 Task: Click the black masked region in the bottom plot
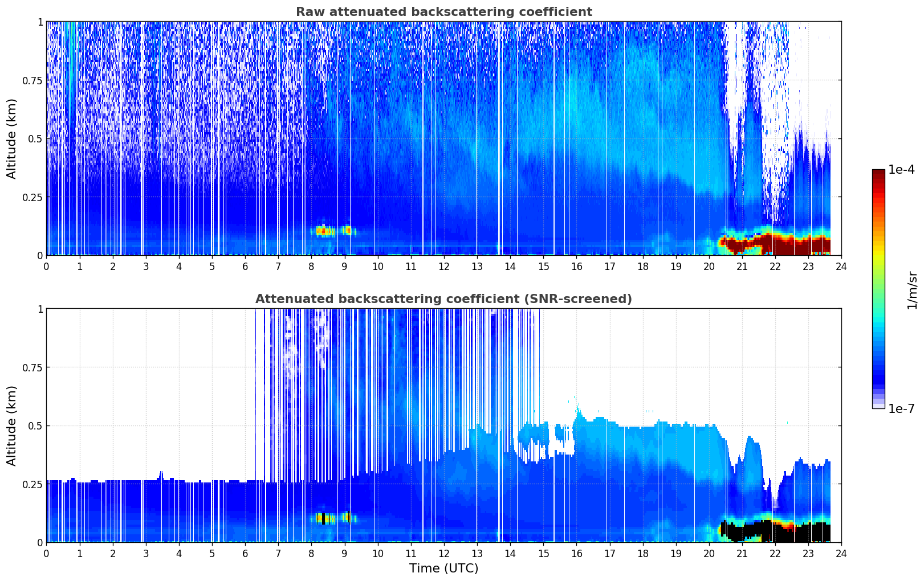click(809, 533)
